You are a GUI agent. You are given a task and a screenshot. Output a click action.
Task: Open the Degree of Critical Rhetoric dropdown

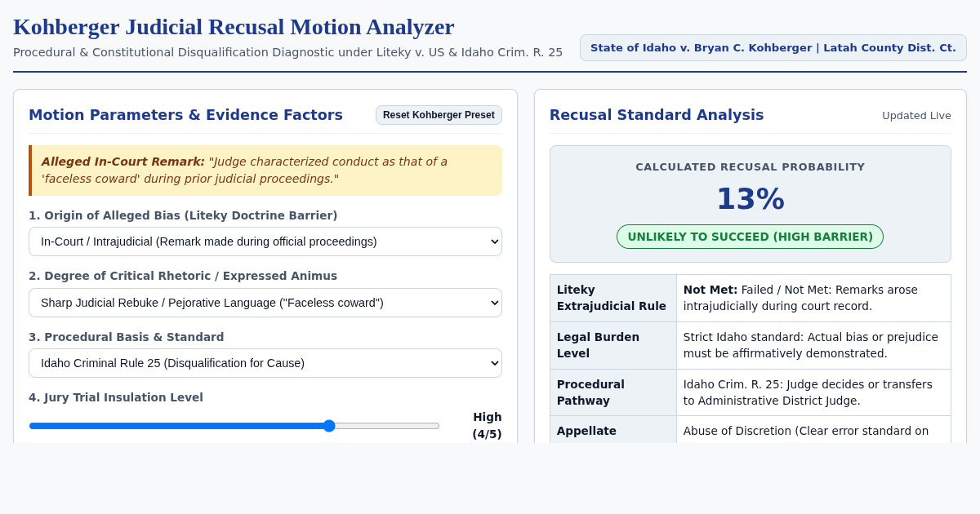tap(265, 303)
